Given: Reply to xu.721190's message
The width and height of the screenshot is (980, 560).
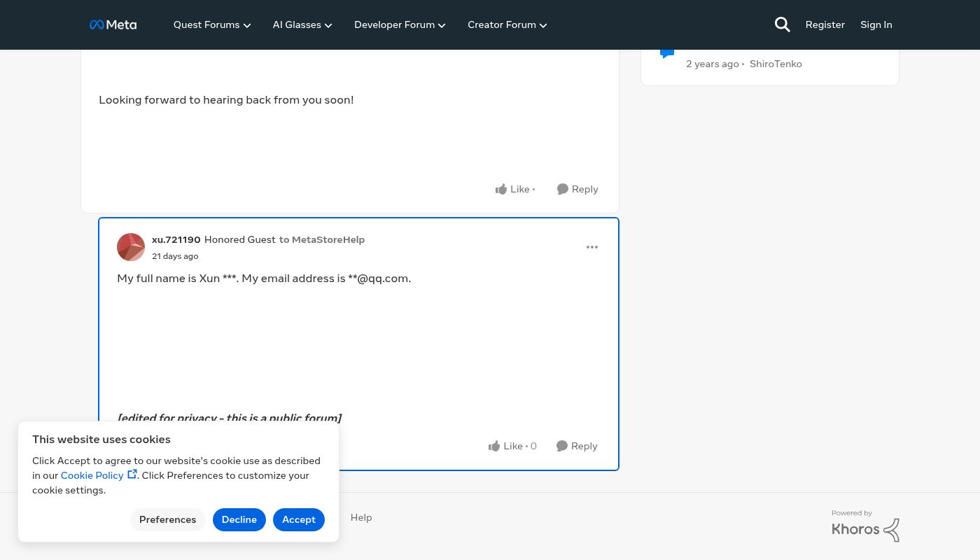Looking at the screenshot, I should [x=577, y=446].
